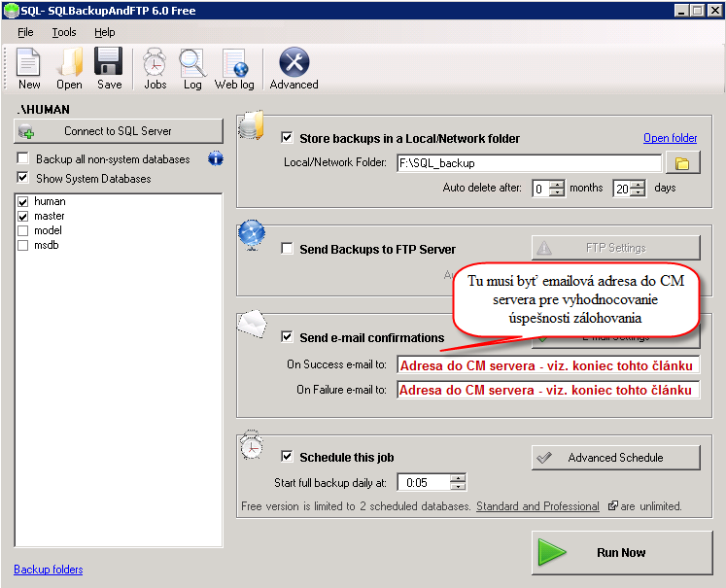Click the backup start time field
The height and width of the screenshot is (588, 726).
[x=424, y=482]
